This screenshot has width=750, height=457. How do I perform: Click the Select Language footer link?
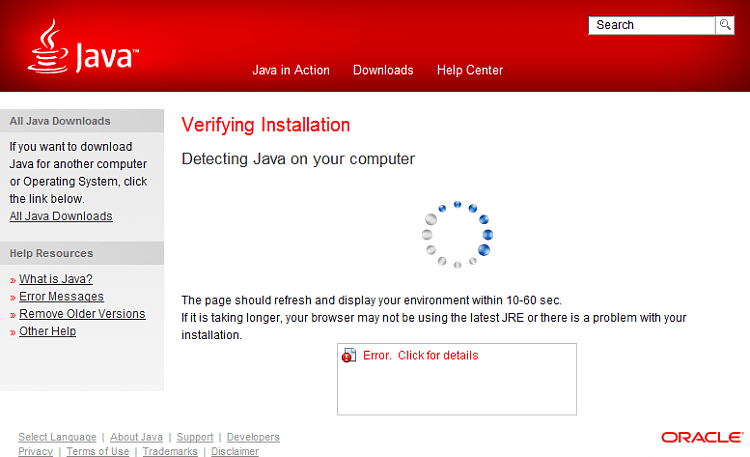[57, 437]
